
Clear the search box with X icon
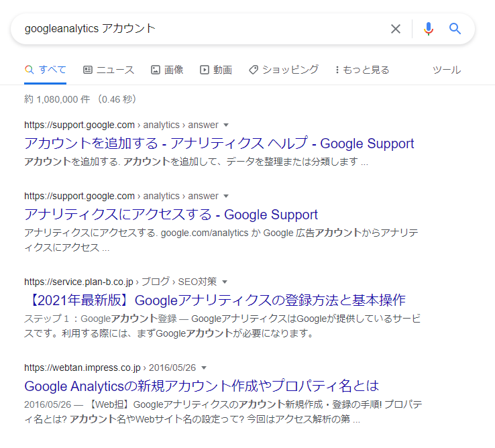[396, 29]
